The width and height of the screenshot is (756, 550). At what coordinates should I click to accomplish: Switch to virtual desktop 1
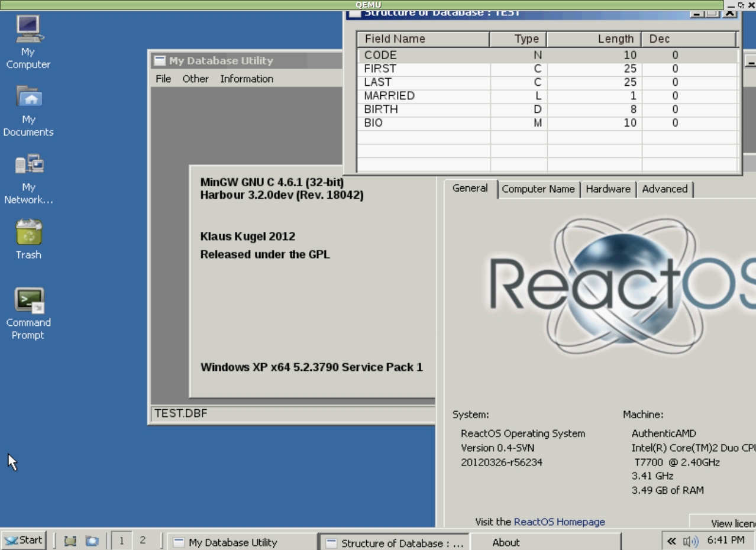(x=121, y=541)
